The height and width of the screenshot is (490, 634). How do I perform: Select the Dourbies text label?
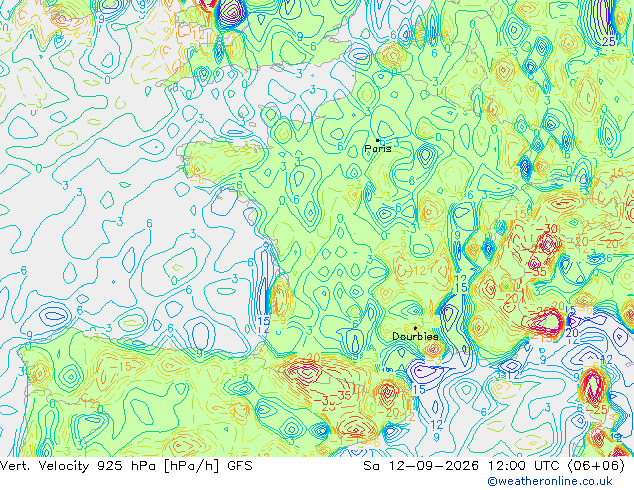tap(415, 336)
